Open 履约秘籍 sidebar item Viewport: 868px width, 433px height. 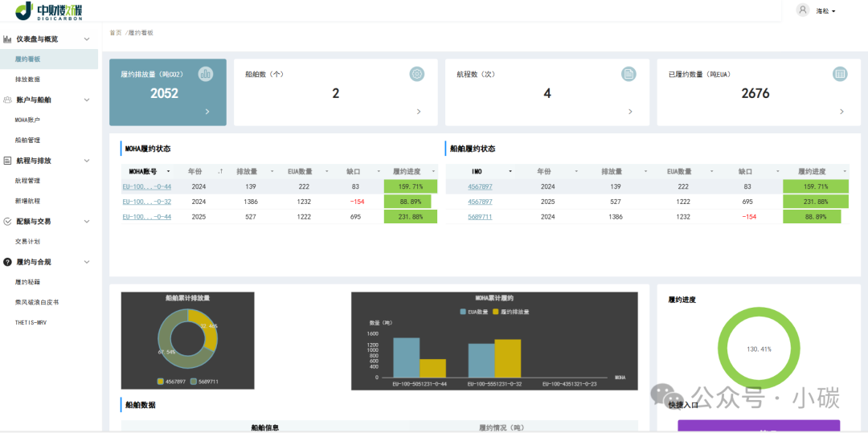click(x=27, y=282)
